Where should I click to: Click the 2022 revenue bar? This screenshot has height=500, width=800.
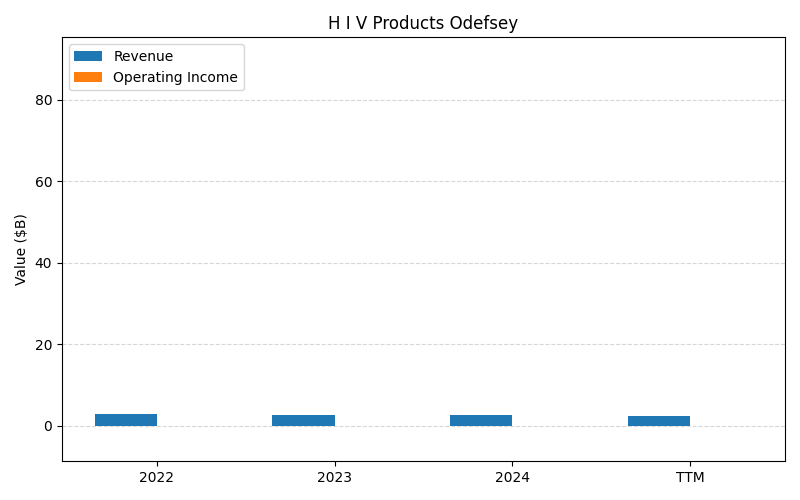pos(126,420)
